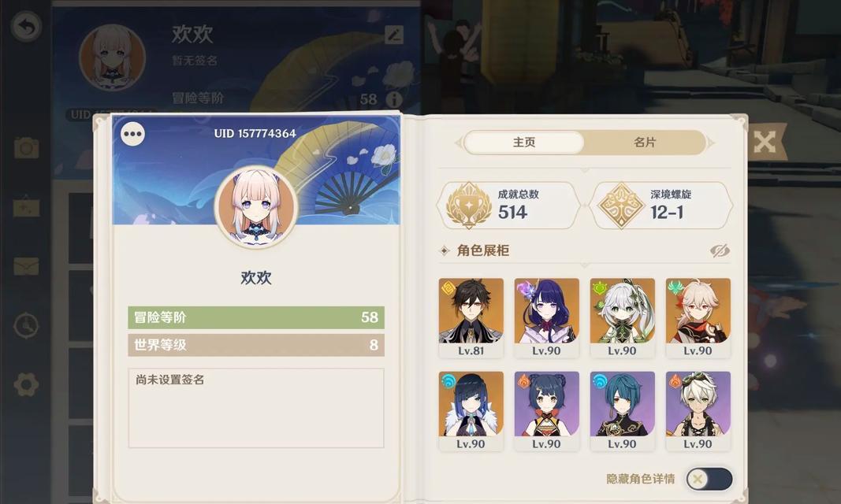Select the purple-haired Raiden Shogun character card
The image size is (841, 504).
546,318
